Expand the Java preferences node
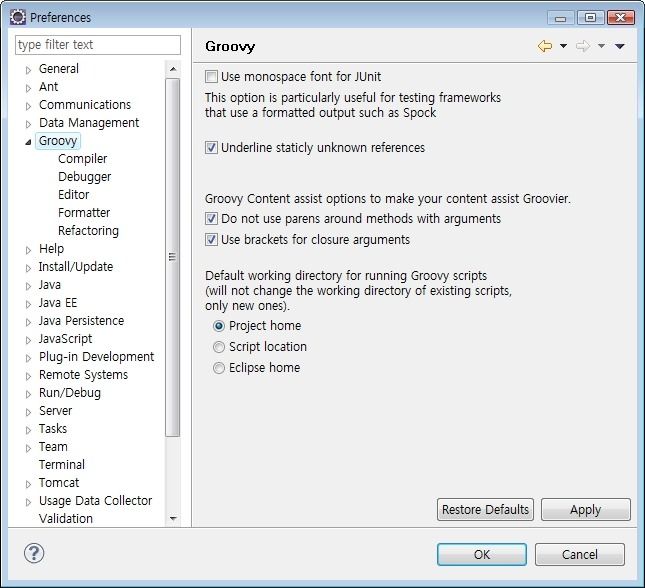Viewport: 645px width, 588px height. (28, 286)
